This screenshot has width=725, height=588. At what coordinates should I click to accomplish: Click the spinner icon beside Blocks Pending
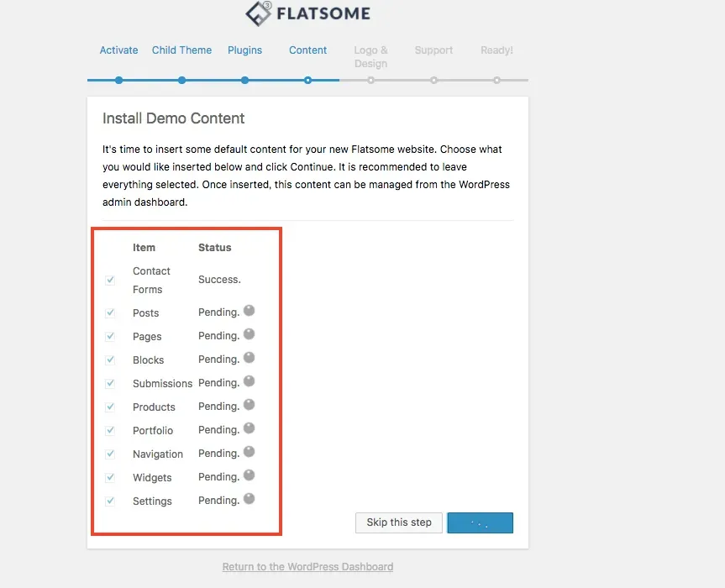249,357
